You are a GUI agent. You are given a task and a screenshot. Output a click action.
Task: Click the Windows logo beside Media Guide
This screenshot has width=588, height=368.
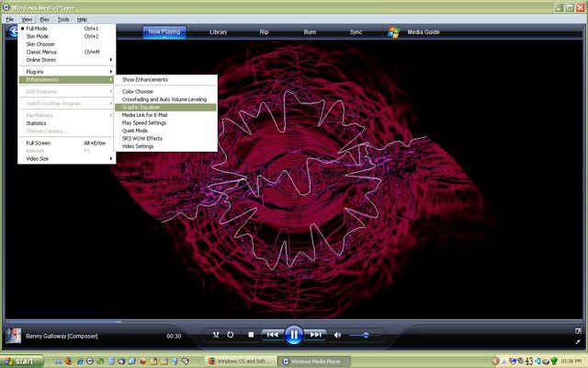[x=393, y=32]
